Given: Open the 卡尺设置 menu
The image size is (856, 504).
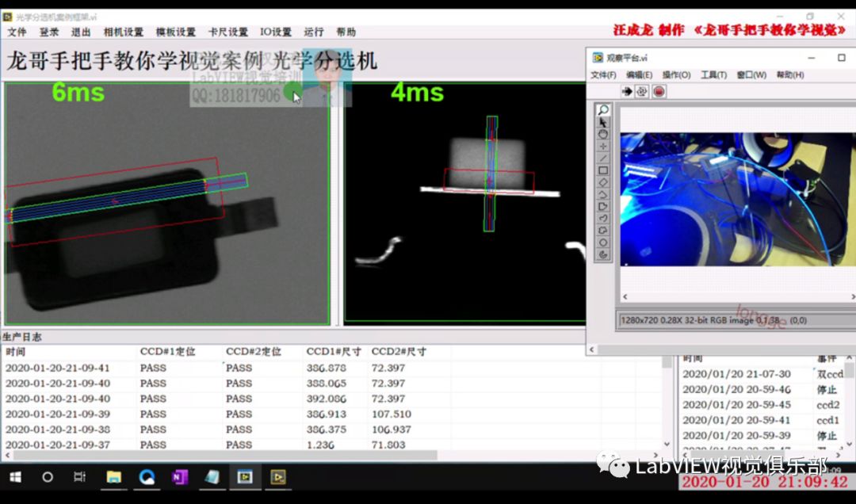Looking at the screenshot, I should 228,32.
